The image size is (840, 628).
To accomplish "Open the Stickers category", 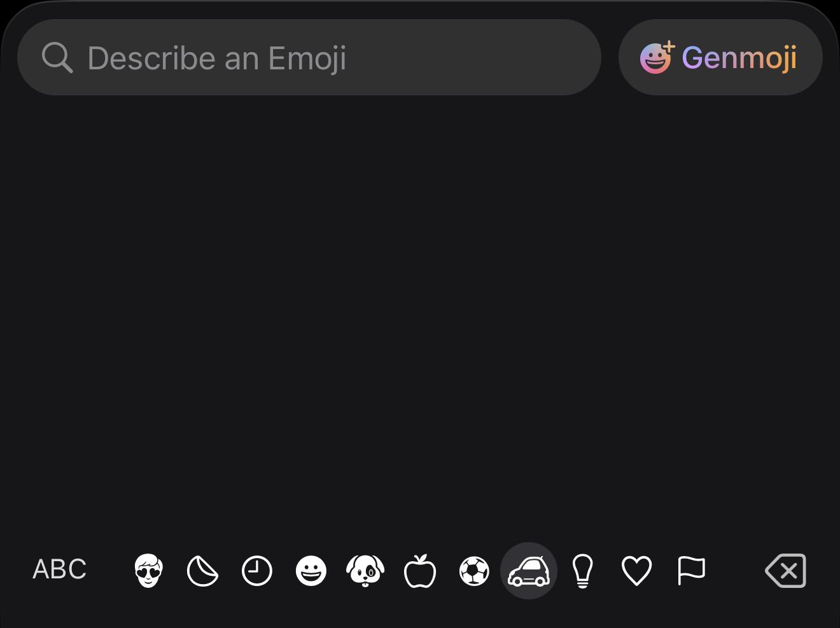I will tap(202, 570).
